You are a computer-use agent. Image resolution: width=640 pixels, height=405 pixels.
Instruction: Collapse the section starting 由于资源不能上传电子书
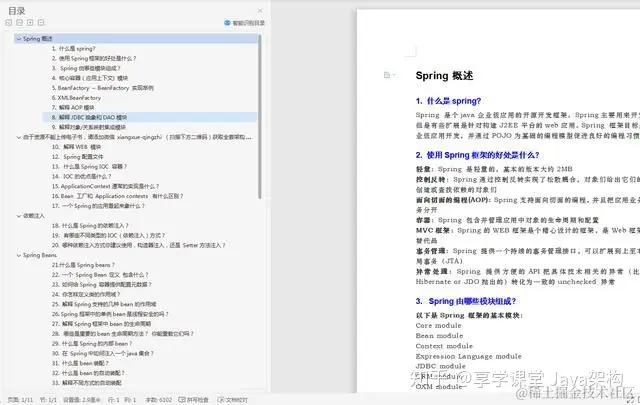click(x=18, y=137)
